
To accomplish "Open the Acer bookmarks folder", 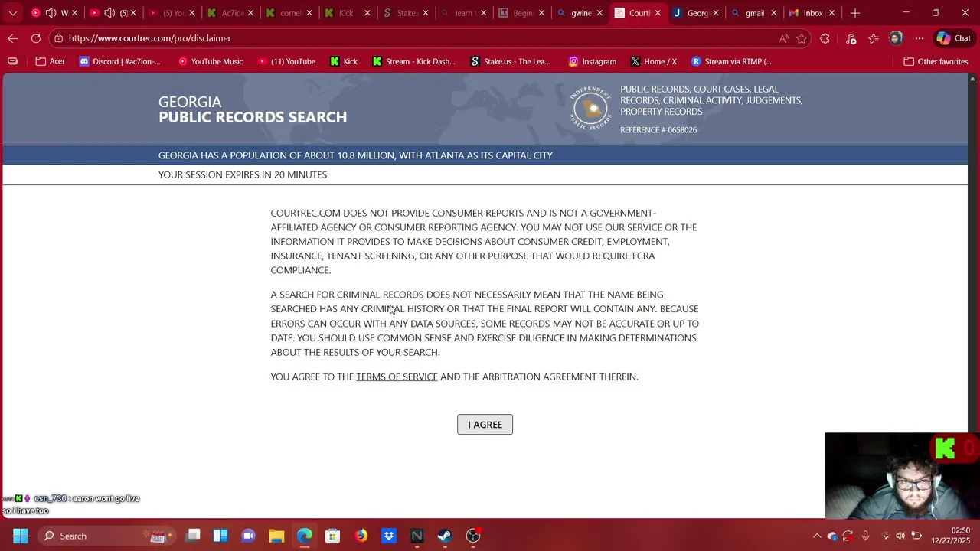I will point(51,61).
